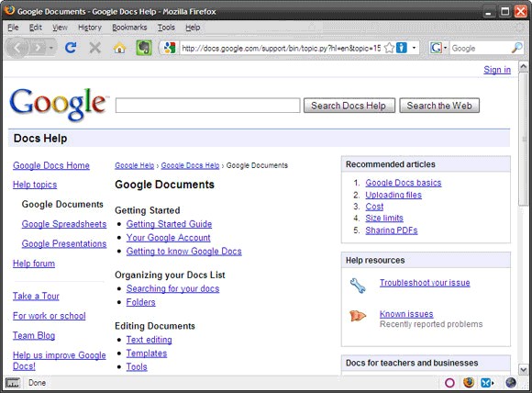Screen dimensions: 532x393
Task: Click the browser Back arrow button
Action: 17,48
